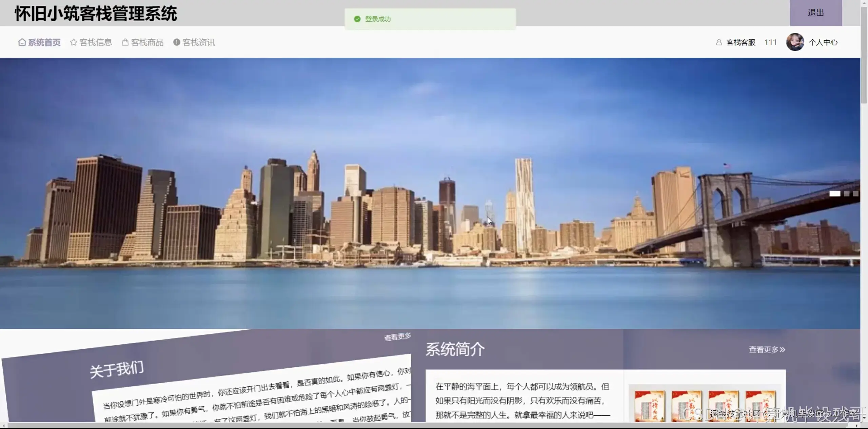
Task: Click the first red poster thumbnail in 系统简介
Action: coord(650,406)
